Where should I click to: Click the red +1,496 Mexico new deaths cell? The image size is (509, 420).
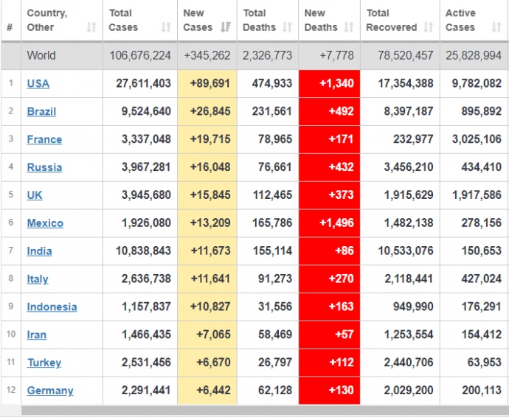[x=329, y=223]
